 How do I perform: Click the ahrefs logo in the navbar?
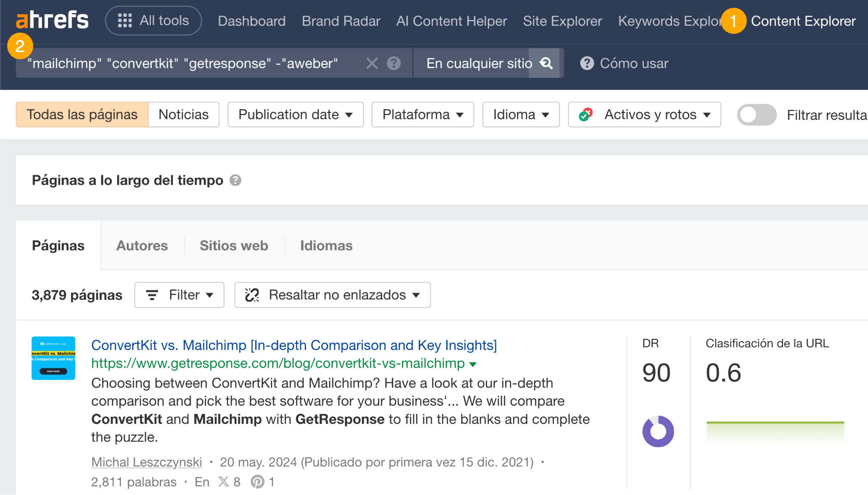click(51, 20)
